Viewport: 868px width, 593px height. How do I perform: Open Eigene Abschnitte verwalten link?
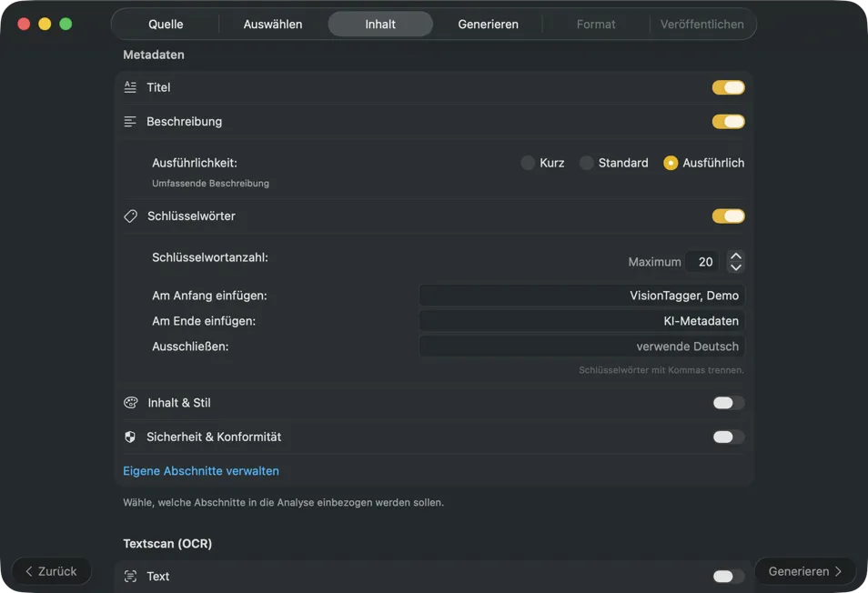201,471
